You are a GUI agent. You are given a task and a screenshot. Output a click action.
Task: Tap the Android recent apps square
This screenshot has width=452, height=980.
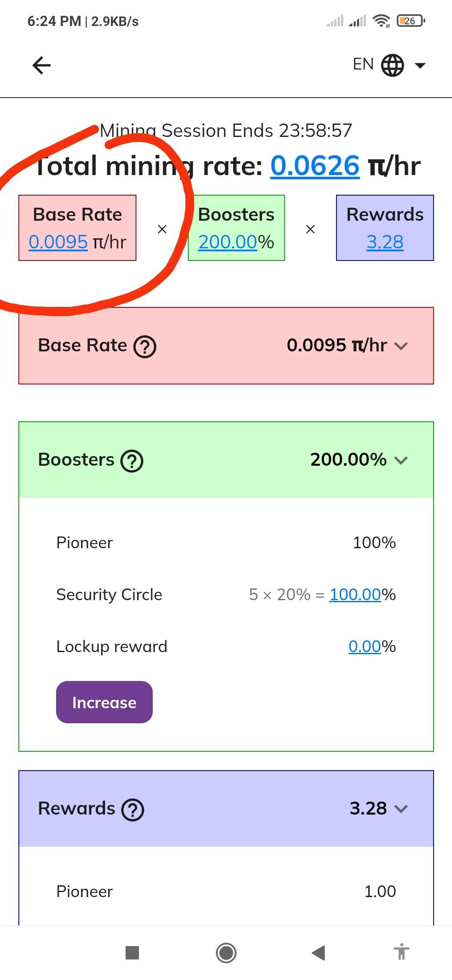tap(132, 953)
